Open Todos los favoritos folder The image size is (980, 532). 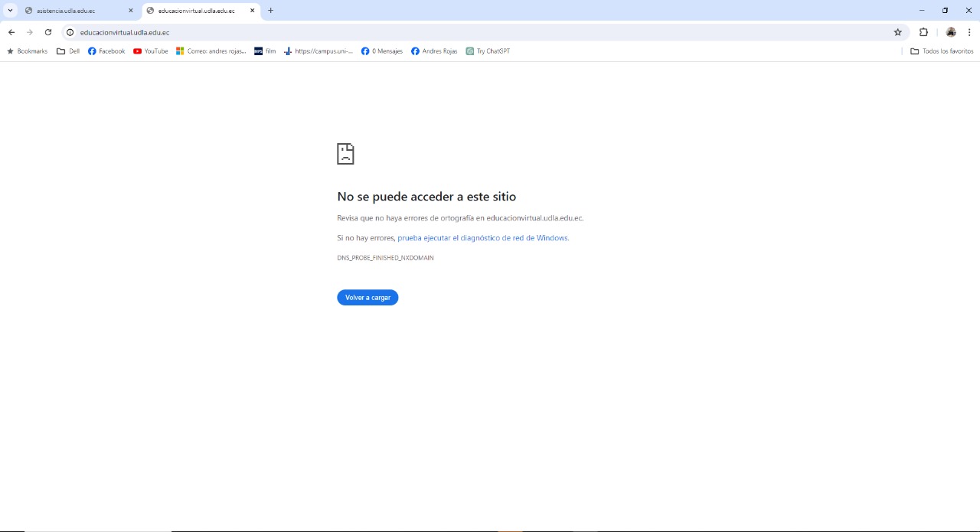tap(942, 51)
